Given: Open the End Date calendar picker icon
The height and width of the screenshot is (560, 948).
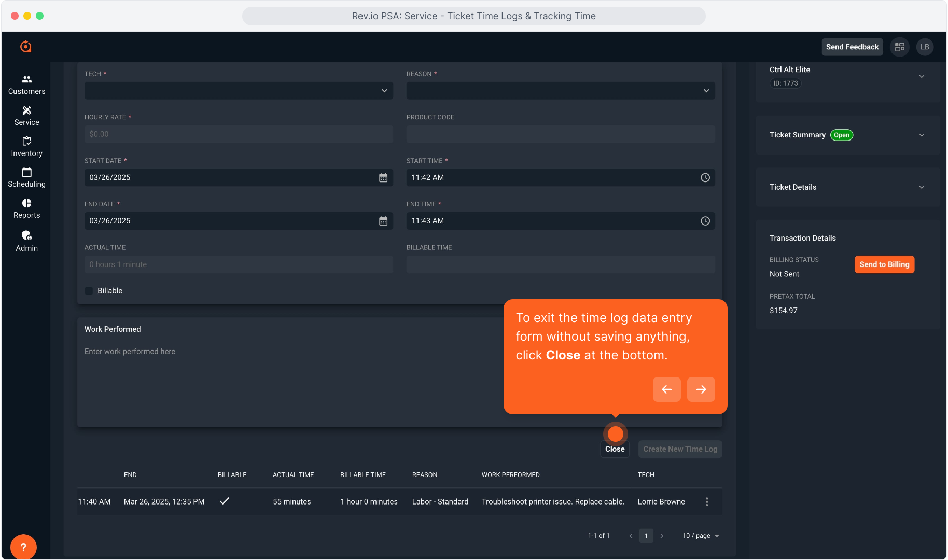Looking at the screenshot, I should click(383, 221).
